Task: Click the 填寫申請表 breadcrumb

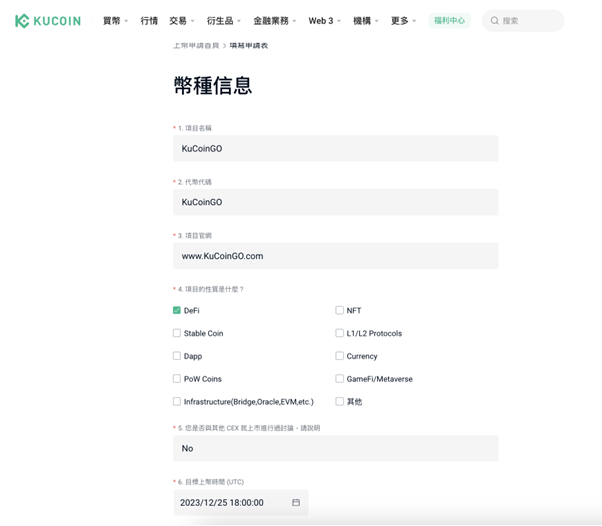Action: click(249, 46)
